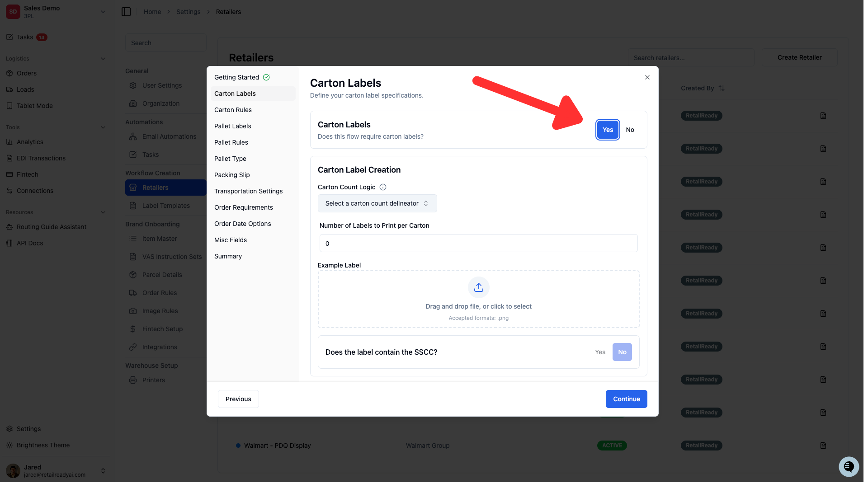
Task: Open Image Rules
Action: click(160, 311)
